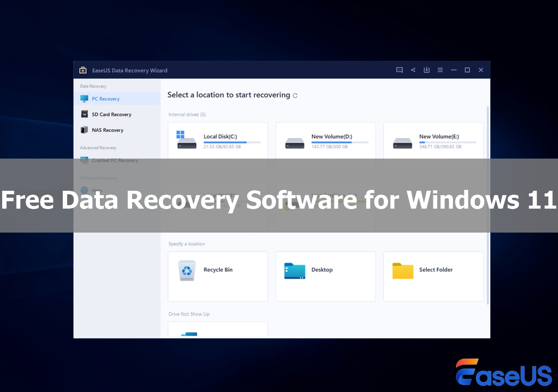
Task: Click the Local Disk(C:) drive icon
Action: coord(187,140)
